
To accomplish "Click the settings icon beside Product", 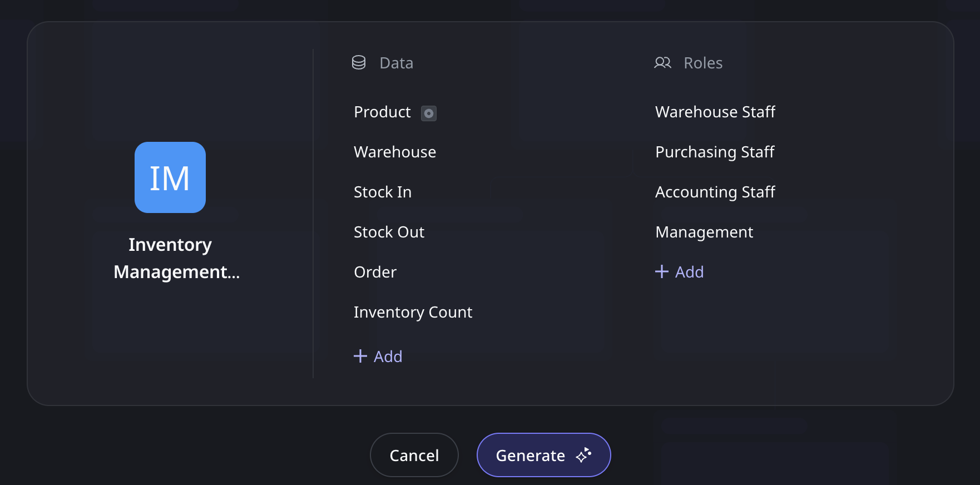I will click(x=428, y=113).
